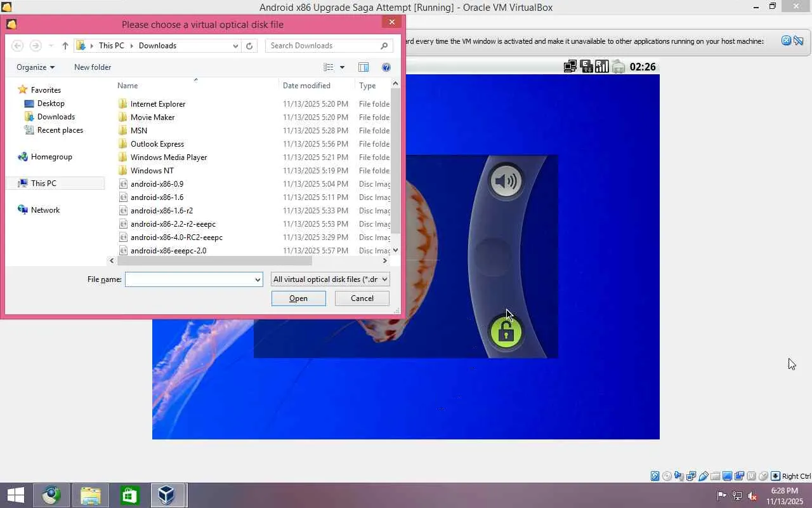The height and width of the screenshot is (508, 812).
Task: Click the network icon in Android status bar
Action: point(570,67)
